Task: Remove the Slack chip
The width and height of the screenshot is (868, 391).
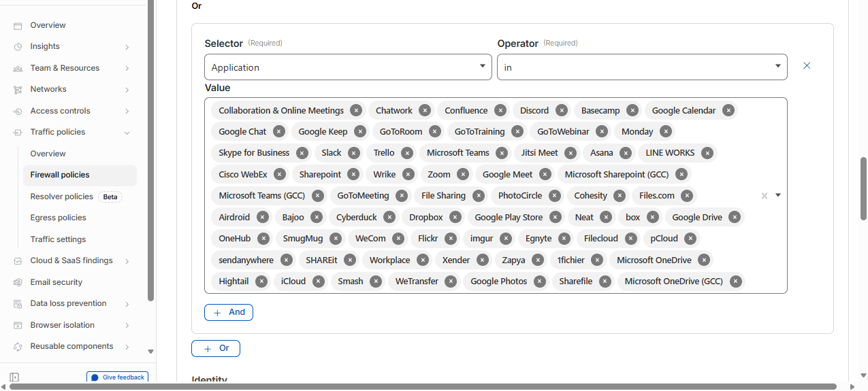Action: tap(354, 153)
